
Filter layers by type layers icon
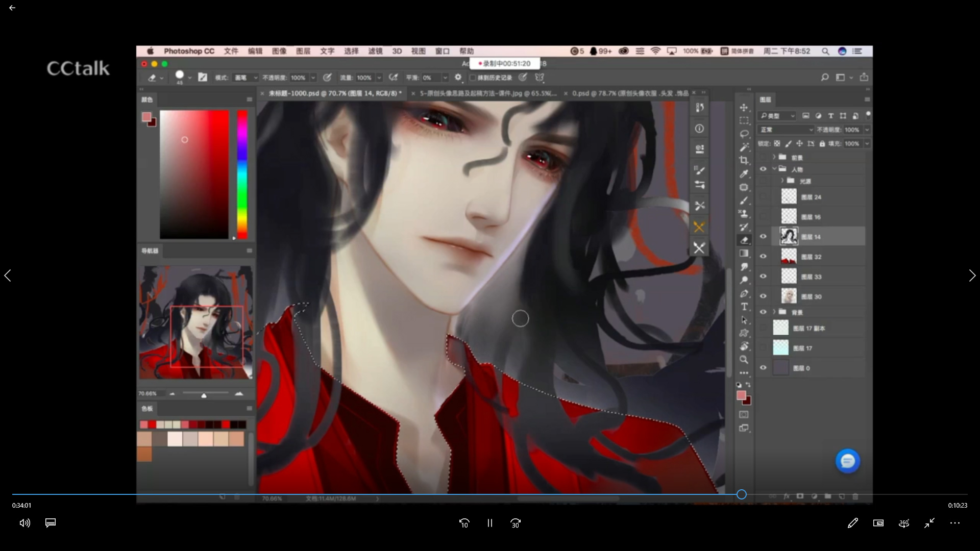(830, 116)
